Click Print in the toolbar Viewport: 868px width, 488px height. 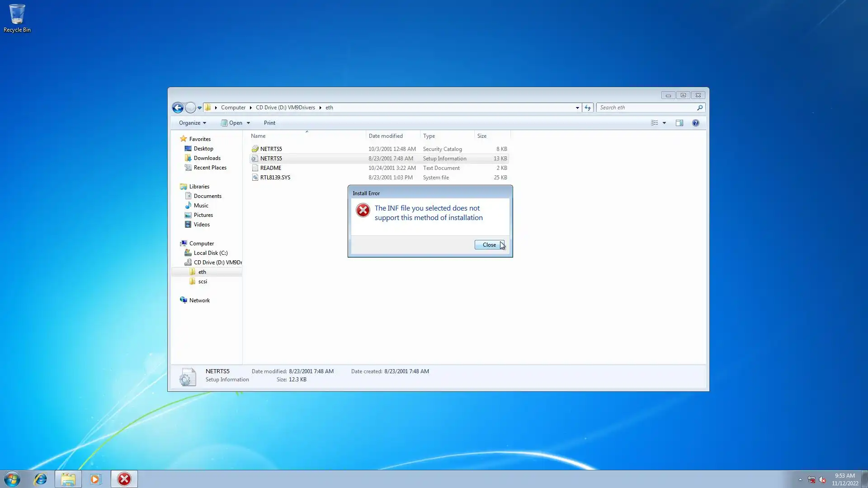click(x=269, y=123)
